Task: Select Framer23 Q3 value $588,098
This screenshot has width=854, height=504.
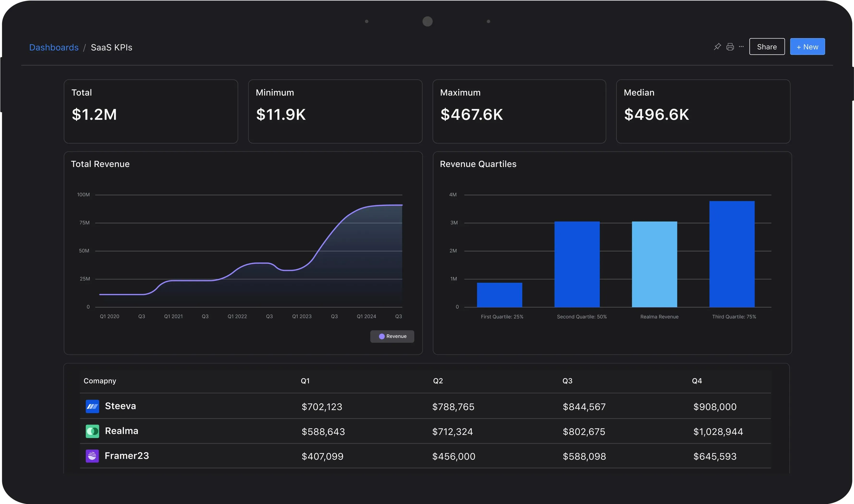Action: [585, 456]
